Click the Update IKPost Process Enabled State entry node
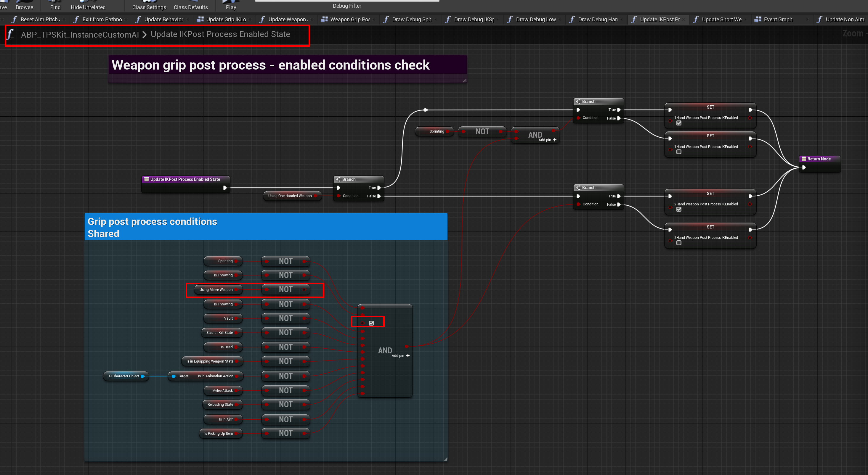Image resolution: width=868 pixels, height=475 pixels. point(185,179)
